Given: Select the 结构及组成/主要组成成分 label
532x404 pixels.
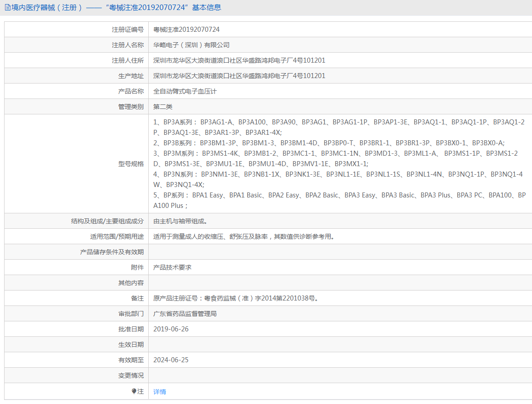Looking at the screenshot, I should 107,222.
